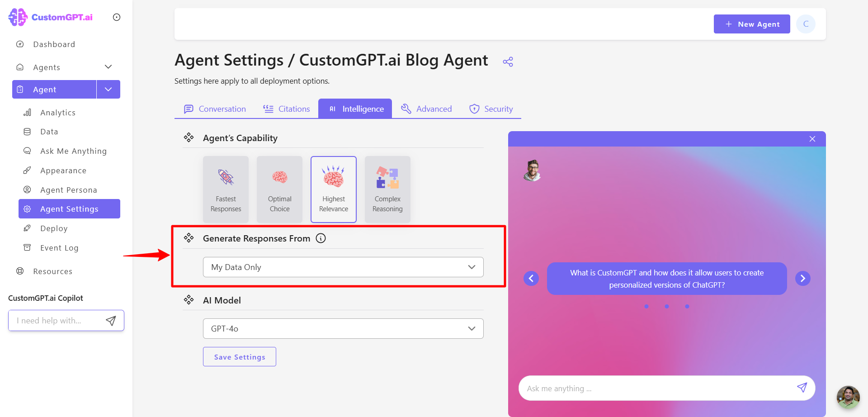The image size is (868, 417).
Task: Open Ask Me Anything in the sidebar
Action: point(73,151)
